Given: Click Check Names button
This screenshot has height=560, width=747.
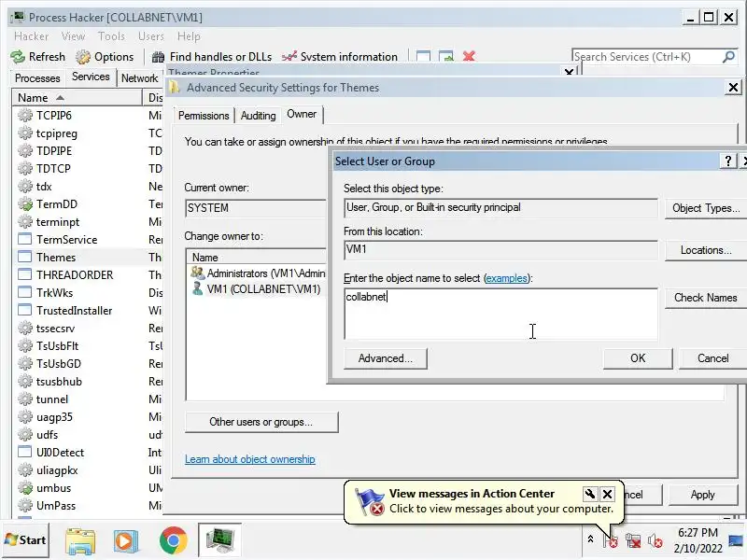Looking at the screenshot, I should coord(706,298).
